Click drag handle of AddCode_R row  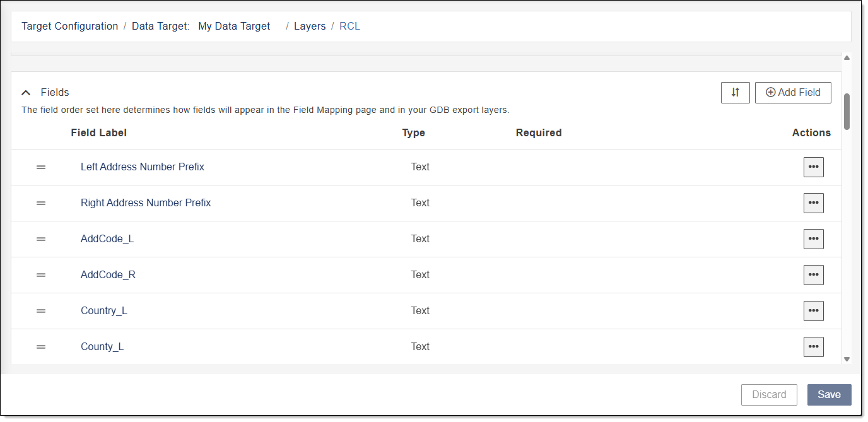point(41,275)
